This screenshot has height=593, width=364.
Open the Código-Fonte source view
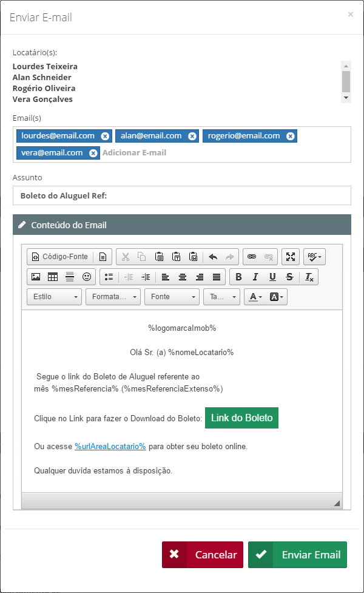[x=59, y=257]
